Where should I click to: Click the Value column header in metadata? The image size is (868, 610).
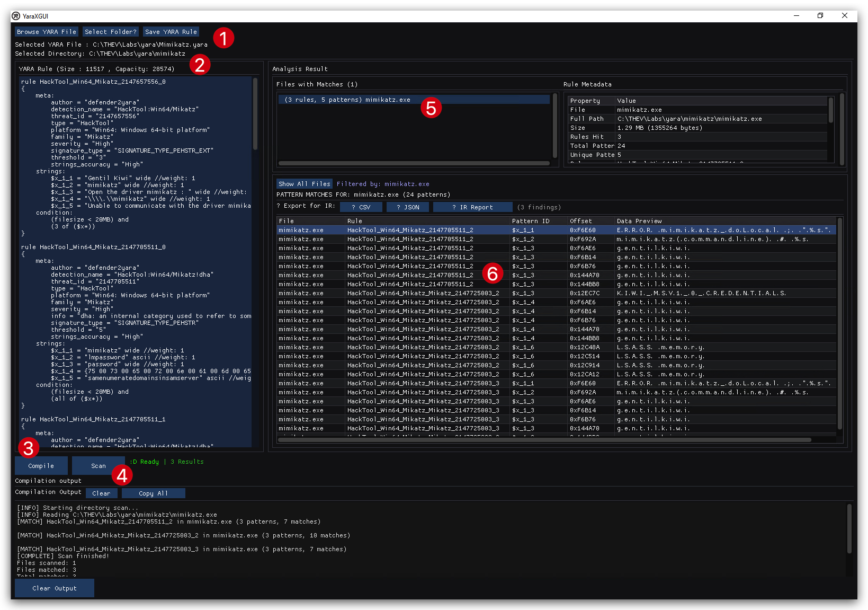[721, 101]
